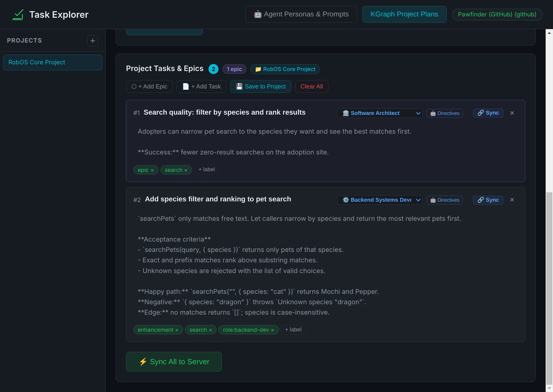The image size is (553, 392).
Task: Switch to KGraph Project Plans tab
Action: click(x=404, y=15)
